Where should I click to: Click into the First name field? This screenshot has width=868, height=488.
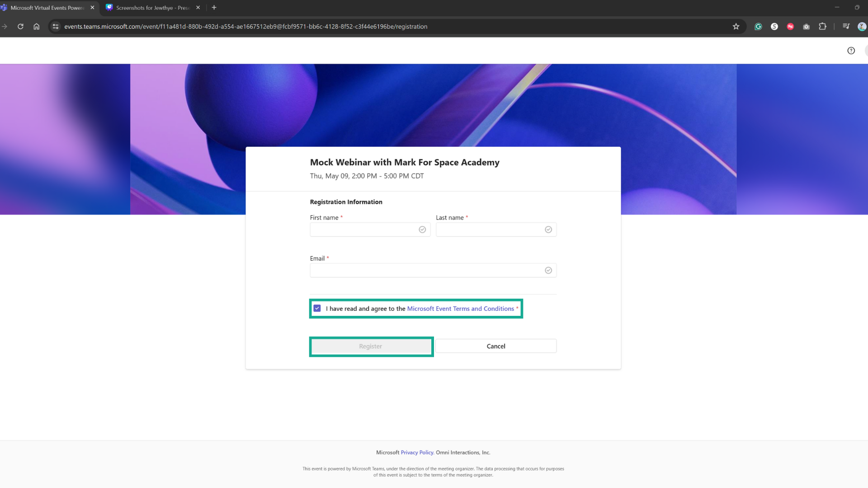pos(364,230)
